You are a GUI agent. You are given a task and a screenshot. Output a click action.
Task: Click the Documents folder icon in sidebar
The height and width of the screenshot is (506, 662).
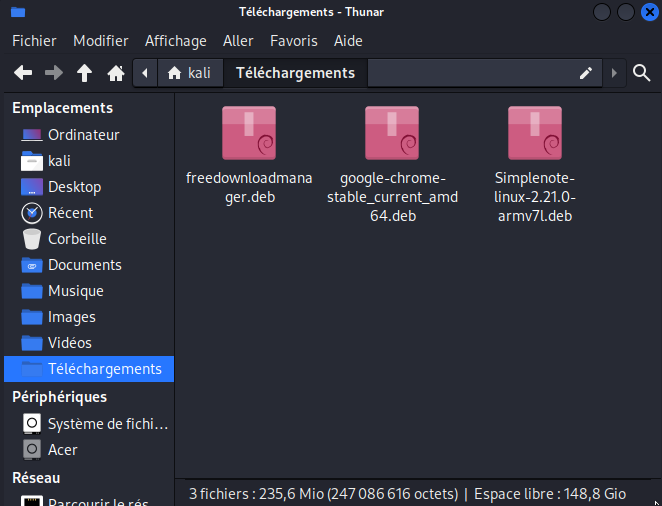tap(32, 265)
